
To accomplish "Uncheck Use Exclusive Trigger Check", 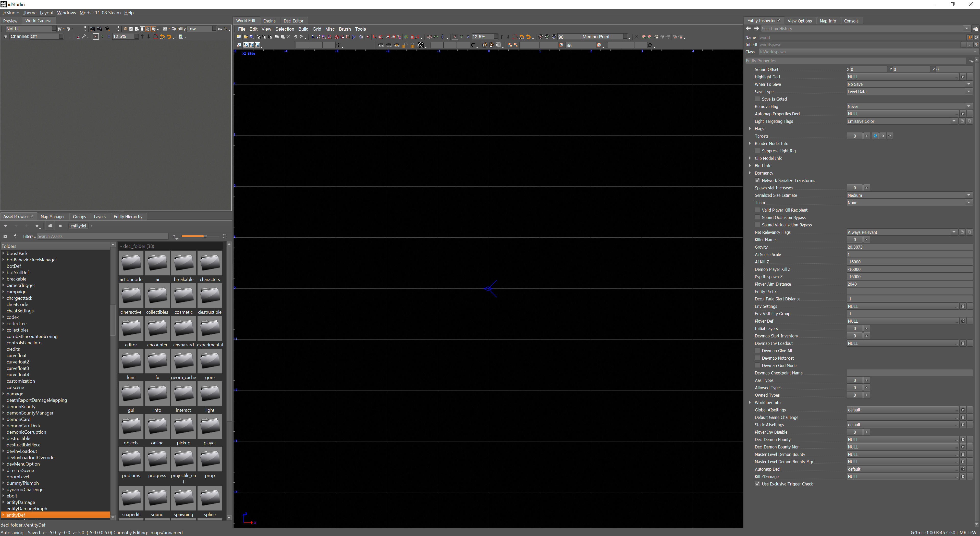I will (757, 484).
